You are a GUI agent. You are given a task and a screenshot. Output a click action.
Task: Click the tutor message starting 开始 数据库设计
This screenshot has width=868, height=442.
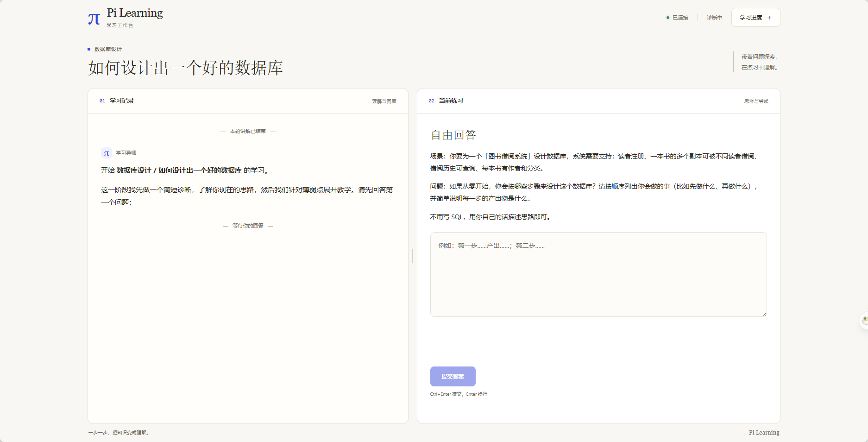[x=186, y=170]
